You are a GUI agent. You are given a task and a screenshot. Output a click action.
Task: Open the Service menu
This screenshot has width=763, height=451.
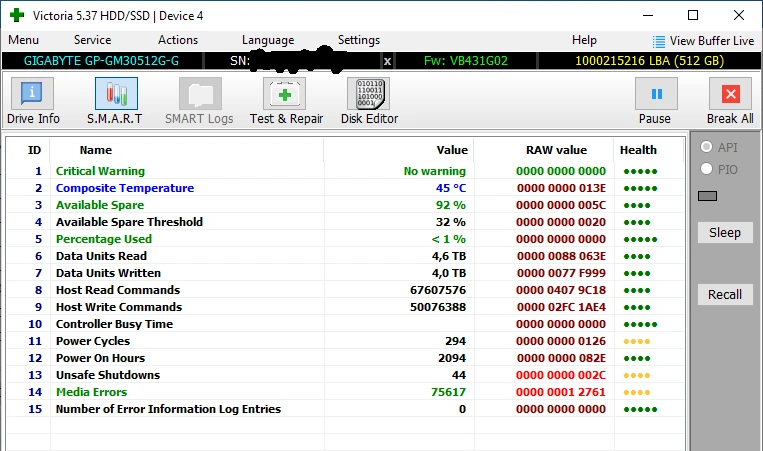92,40
